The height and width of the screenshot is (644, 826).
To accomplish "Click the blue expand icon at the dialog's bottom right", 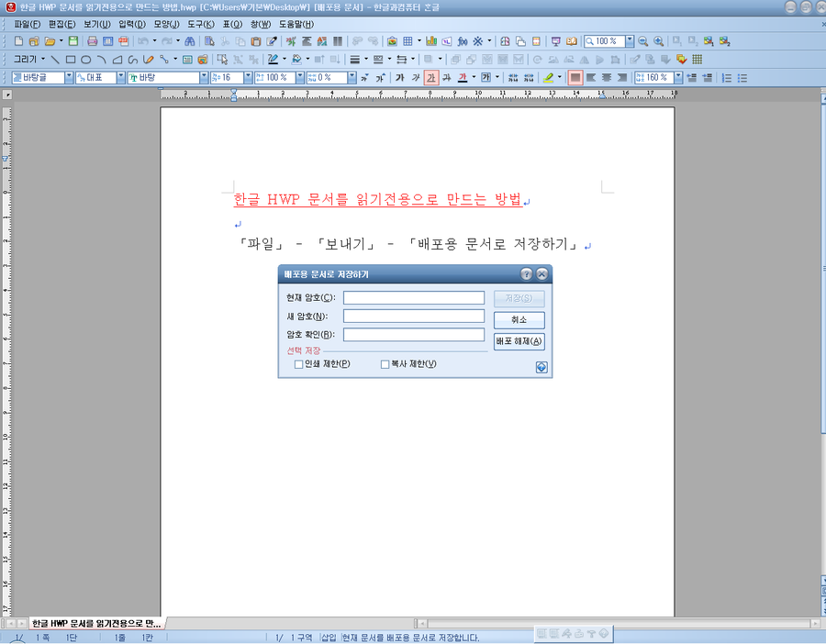I will pyautogui.click(x=541, y=367).
